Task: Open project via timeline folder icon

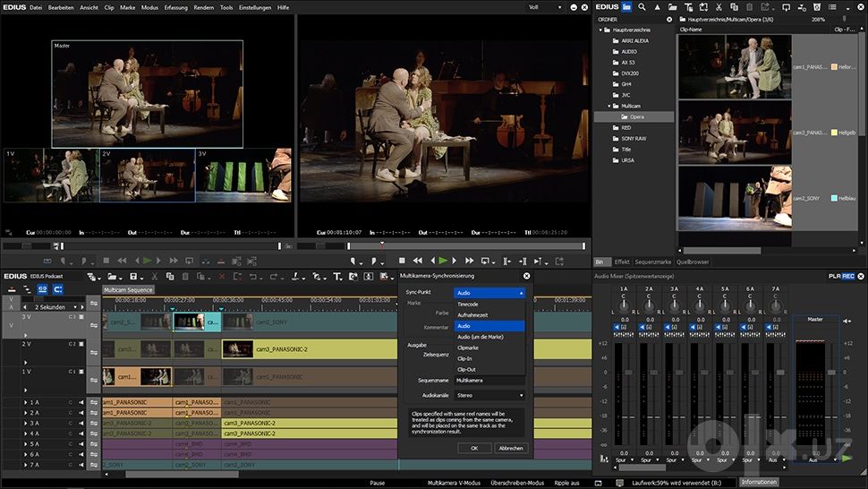Action: 113,277
